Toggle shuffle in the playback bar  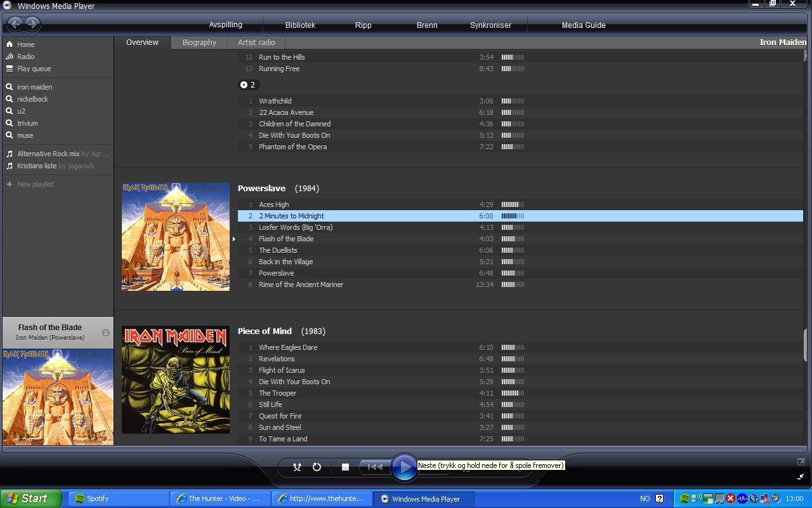[297, 467]
